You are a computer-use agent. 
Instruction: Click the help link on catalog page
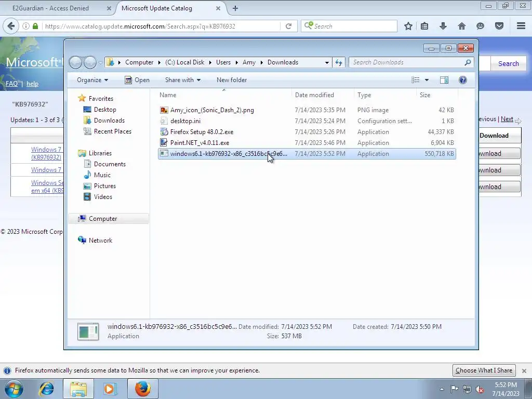click(33, 84)
